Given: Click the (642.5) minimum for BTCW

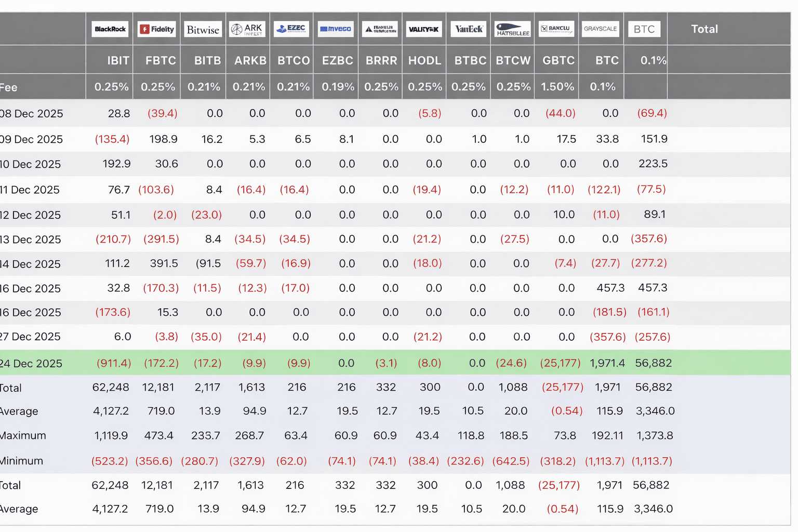Looking at the screenshot, I should point(510,461).
